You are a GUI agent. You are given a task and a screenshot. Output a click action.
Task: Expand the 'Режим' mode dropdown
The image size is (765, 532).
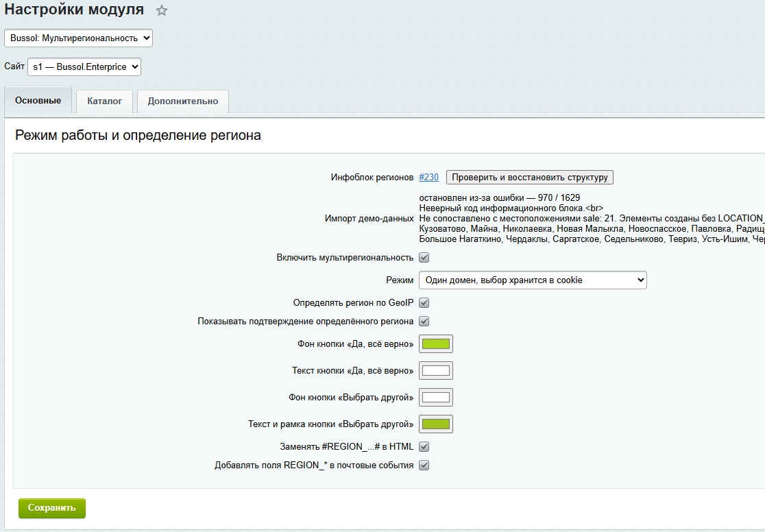click(533, 280)
